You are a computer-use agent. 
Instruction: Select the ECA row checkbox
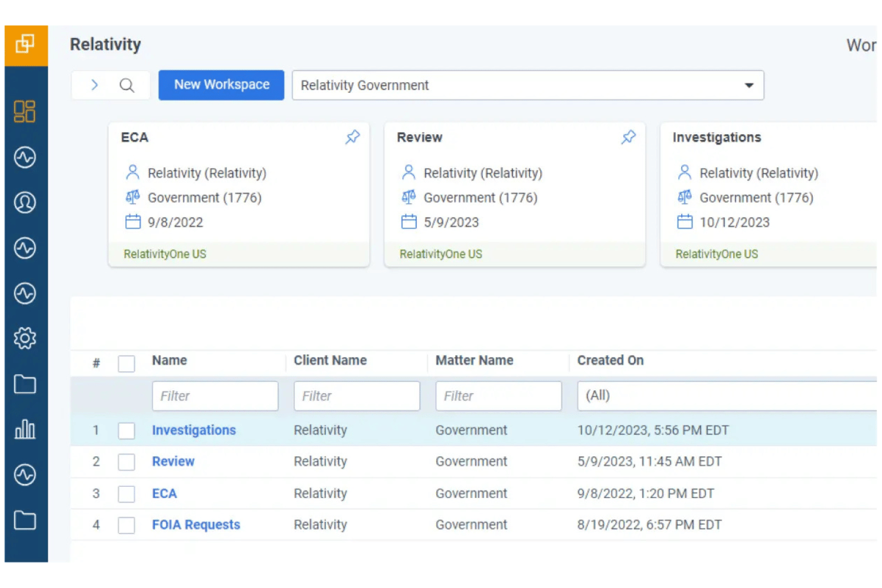[x=126, y=494]
